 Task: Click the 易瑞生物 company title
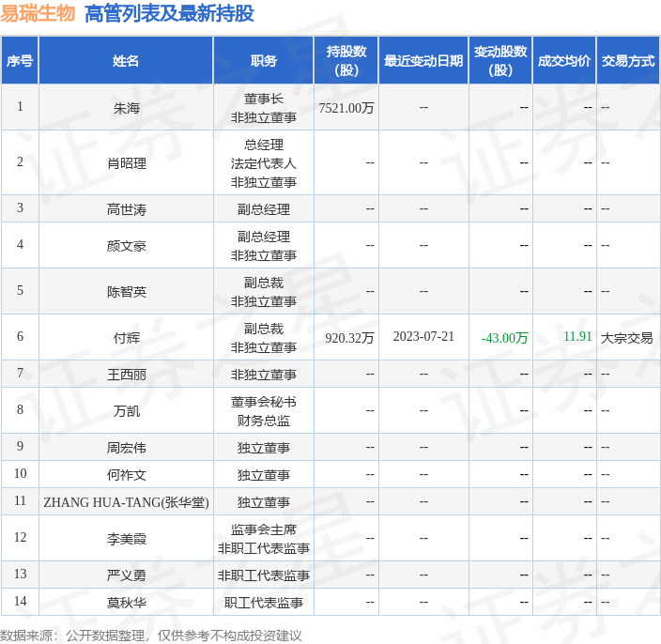click(38, 13)
